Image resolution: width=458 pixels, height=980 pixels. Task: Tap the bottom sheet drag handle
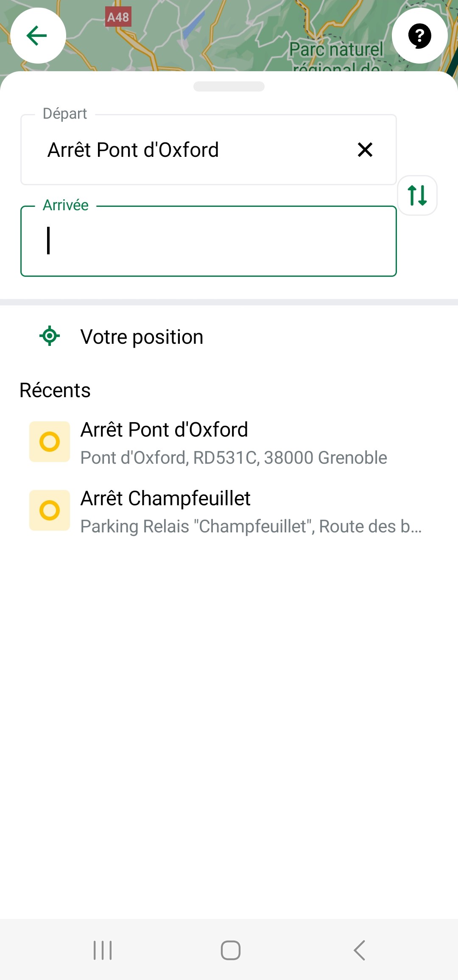coord(229,86)
